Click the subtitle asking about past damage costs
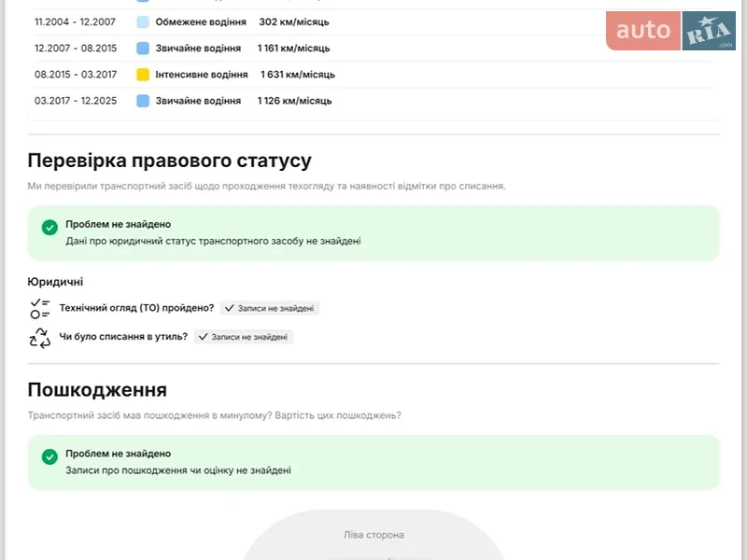The height and width of the screenshot is (560, 747). [215, 415]
